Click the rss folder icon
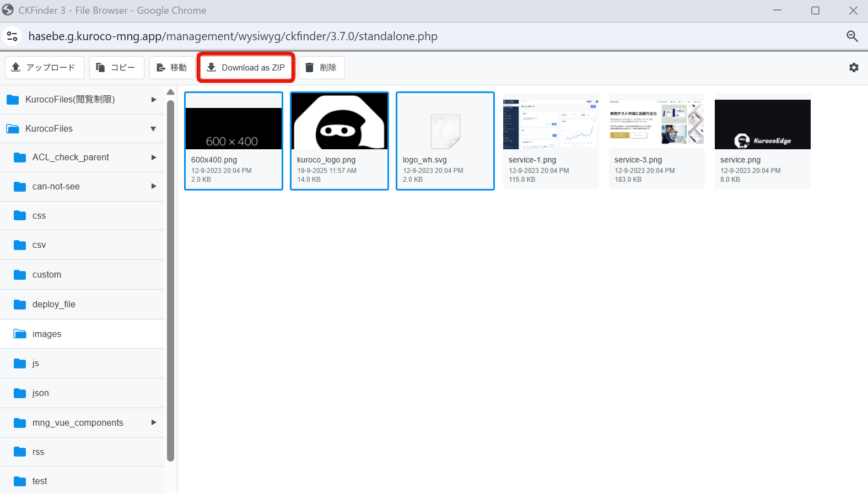 pyautogui.click(x=20, y=452)
